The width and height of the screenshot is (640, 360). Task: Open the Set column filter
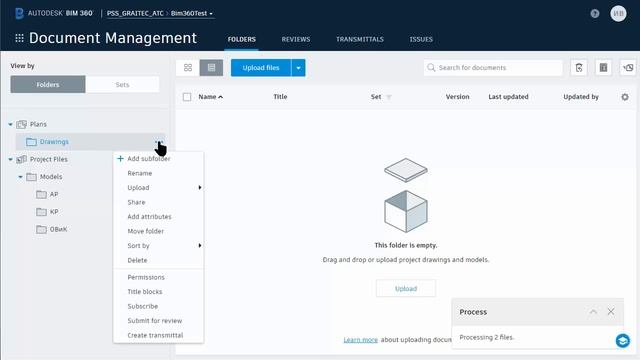pyautogui.click(x=389, y=97)
